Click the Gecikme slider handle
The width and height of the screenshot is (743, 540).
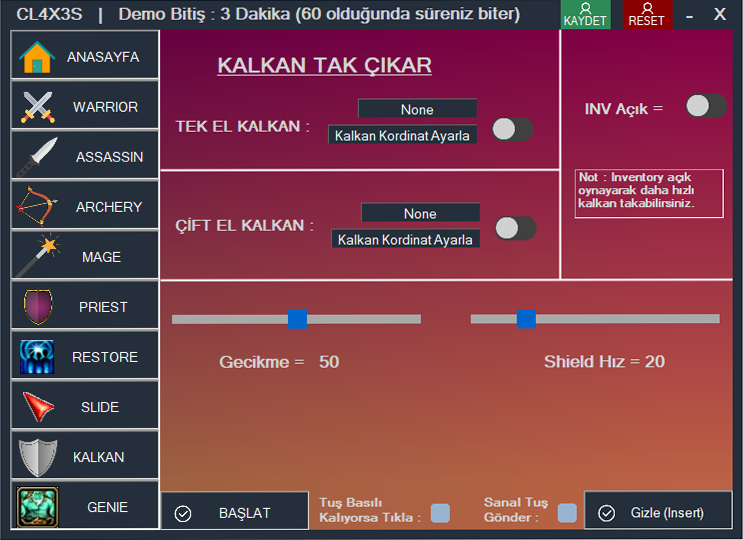pyautogui.click(x=297, y=319)
